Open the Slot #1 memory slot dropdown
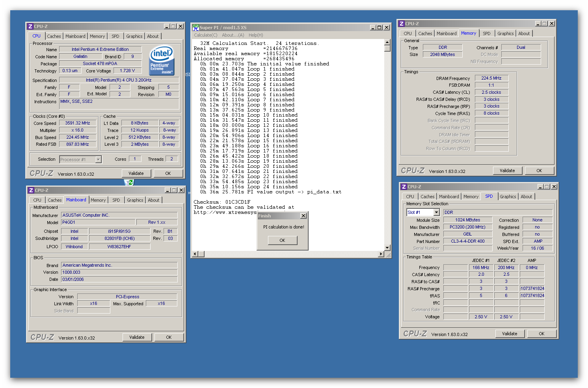The height and width of the screenshot is (388, 588). pyautogui.click(x=436, y=212)
